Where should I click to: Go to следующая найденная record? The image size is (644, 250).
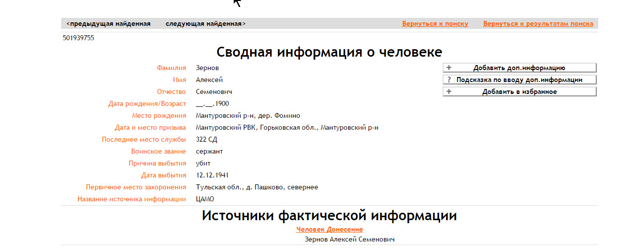click(x=205, y=24)
